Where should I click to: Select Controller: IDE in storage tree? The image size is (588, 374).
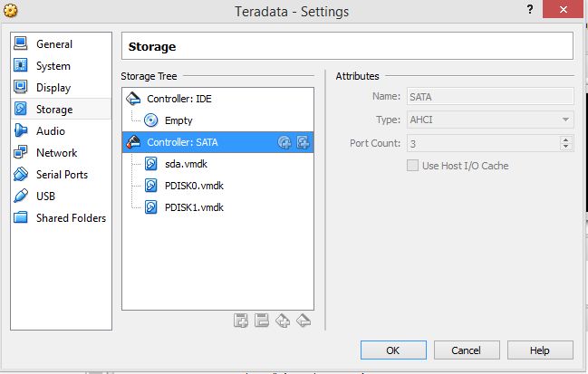click(x=217, y=99)
